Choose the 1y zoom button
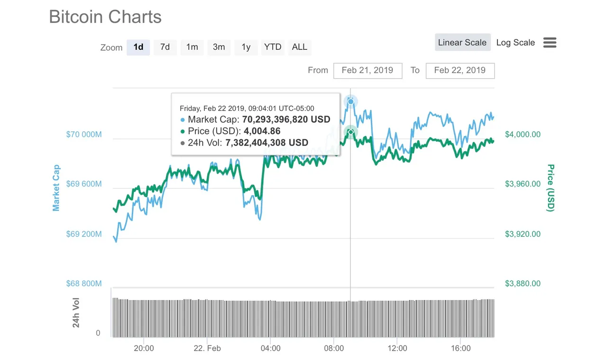This screenshot has height=364, width=607. [x=246, y=47]
